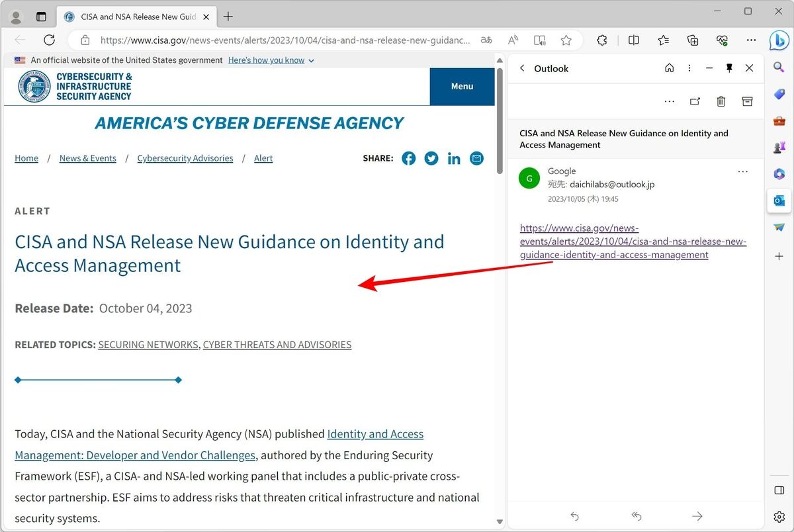This screenshot has height=532, width=794.
Task: Open sidebar Shopping tag icon
Action: (779, 95)
